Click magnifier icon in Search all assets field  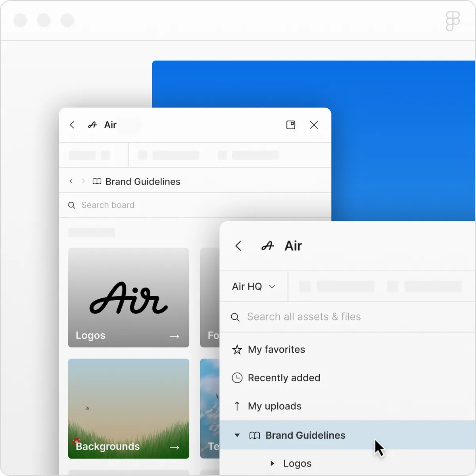pos(235,317)
